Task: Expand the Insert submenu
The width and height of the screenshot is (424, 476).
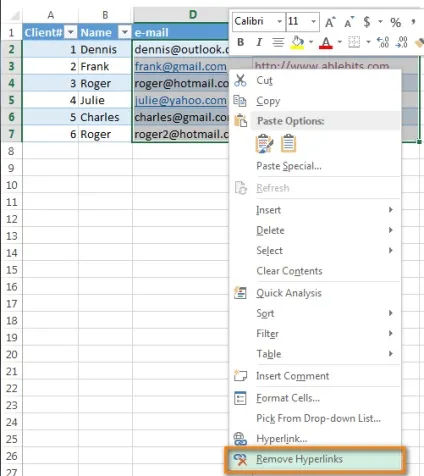Action: [x=315, y=210]
